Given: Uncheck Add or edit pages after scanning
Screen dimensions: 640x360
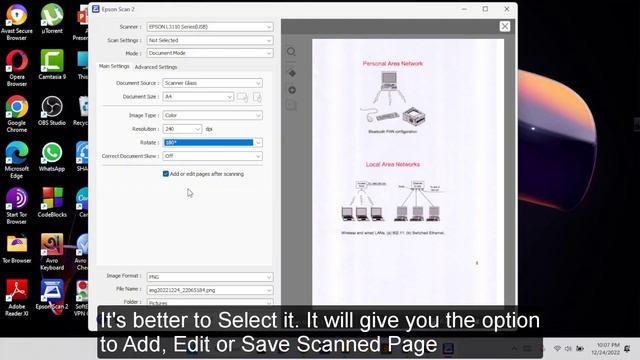Looking at the screenshot, I should [166, 174].
